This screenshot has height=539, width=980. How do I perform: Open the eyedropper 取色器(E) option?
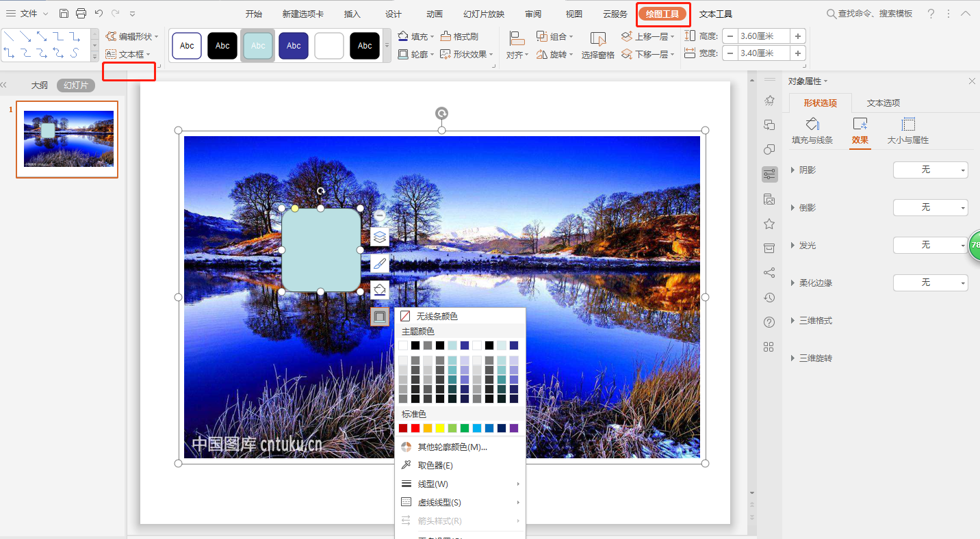coord(435,465)
